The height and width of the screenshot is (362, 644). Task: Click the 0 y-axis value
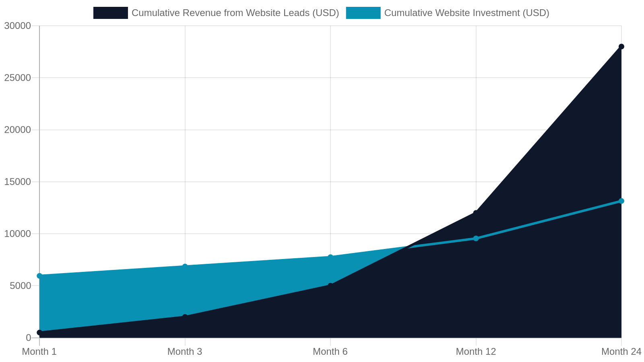tap(28, 338)
